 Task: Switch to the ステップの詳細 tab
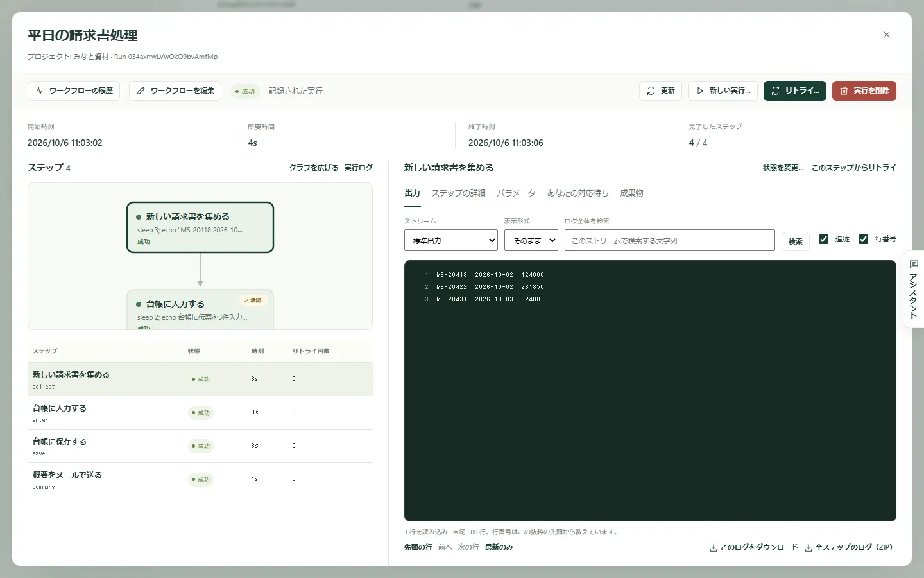[x=458, y=193]
